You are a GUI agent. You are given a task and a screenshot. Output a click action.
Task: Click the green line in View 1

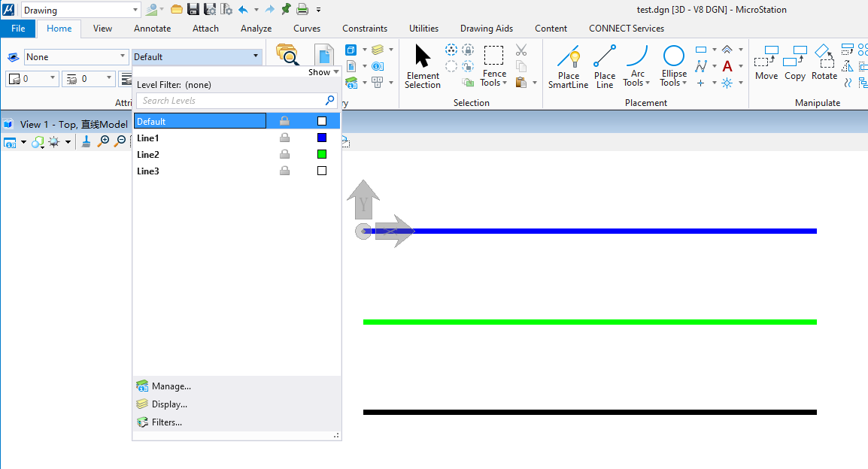[590, 322]
